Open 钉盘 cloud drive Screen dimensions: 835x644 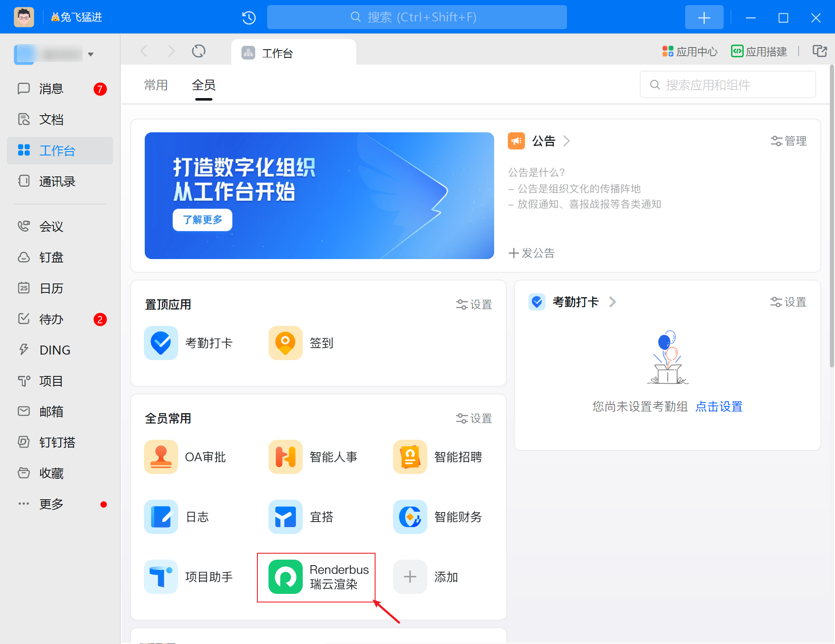tap(60, 257)
